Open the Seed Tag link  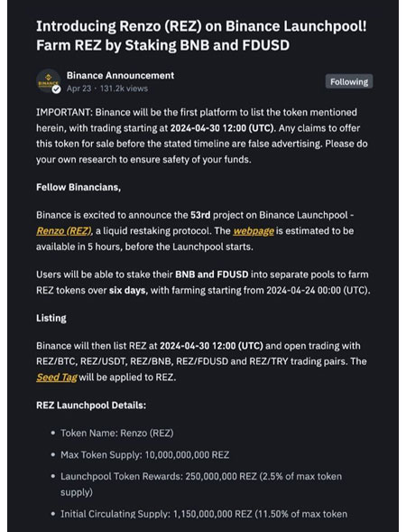pyautogui.click(x=57, y=378)
